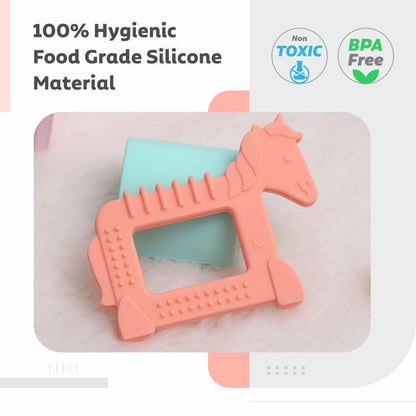The width and height of the screenshot is (416, 416).
Task: Select the ridged bumps on horse's back
Action: [x=170, y=193]
